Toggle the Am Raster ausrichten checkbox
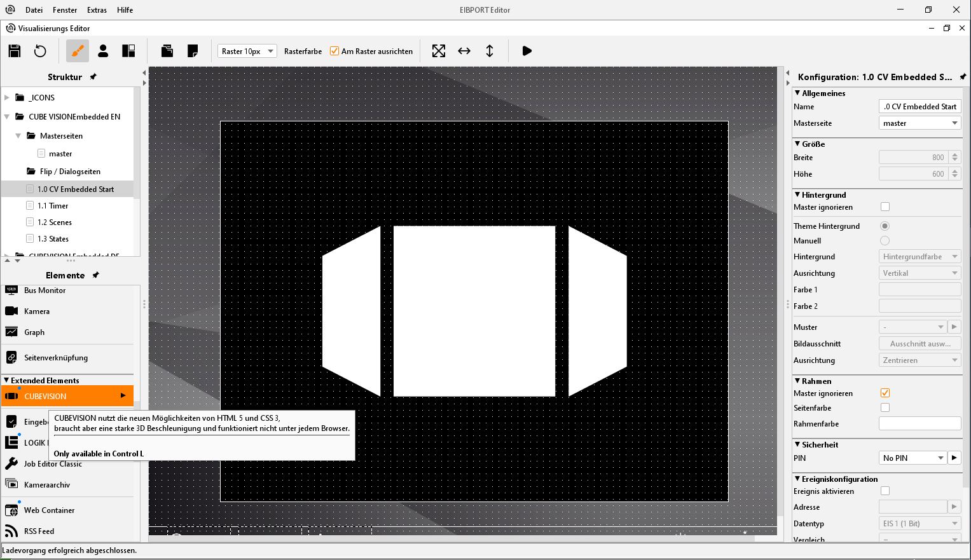Screen dimensions: 971x560 point(334,51)
